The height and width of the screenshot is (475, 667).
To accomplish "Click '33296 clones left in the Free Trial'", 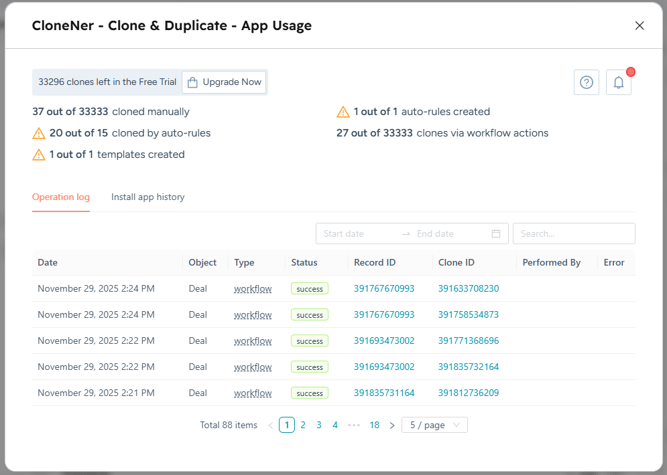I will click(107, 82).
